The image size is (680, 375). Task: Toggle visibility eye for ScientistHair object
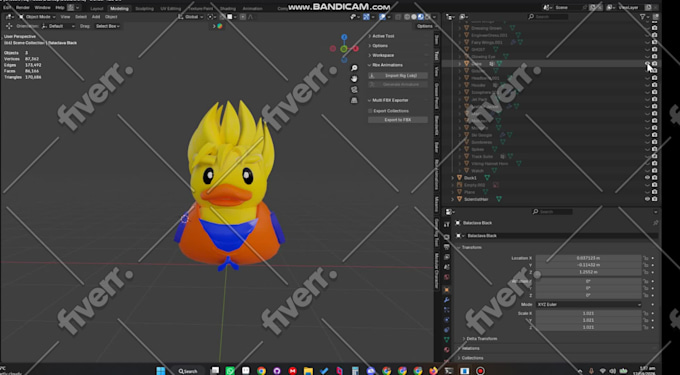(647, 199)
